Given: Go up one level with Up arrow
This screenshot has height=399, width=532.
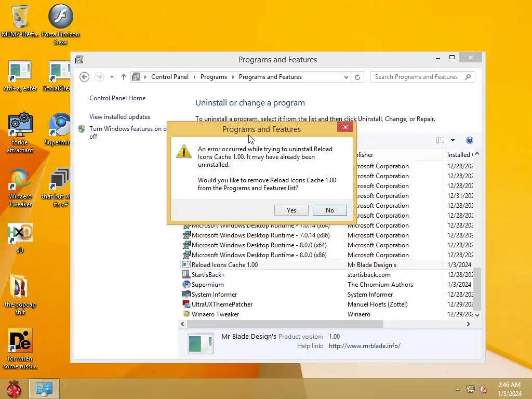Looking at the screenshot, I should pos(124,77).
